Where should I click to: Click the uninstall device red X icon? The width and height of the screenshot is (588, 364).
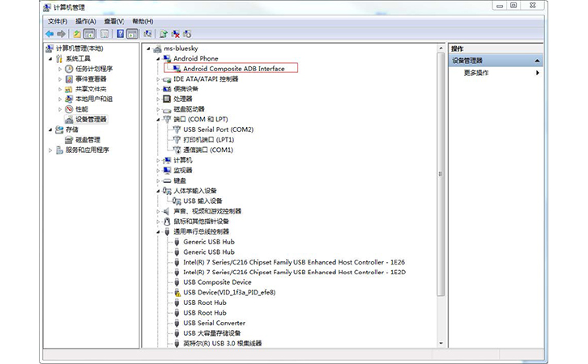[x=175, y=34]
